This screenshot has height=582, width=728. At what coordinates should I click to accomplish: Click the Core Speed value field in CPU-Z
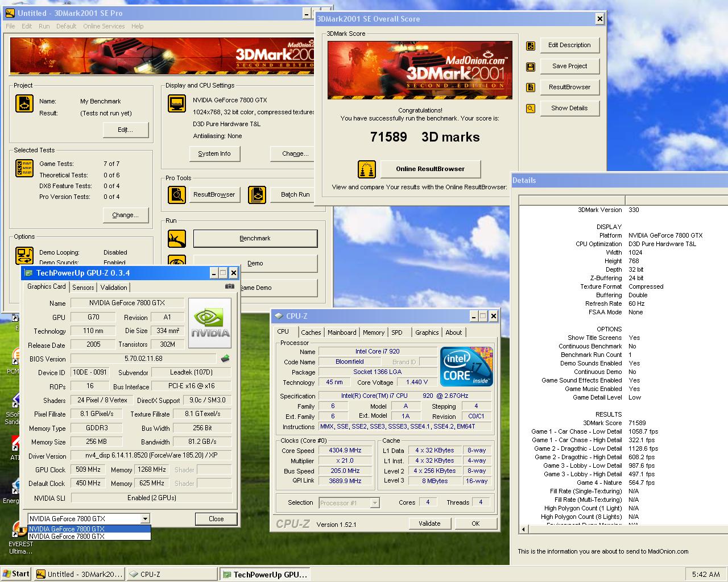(x=345, y=450)
